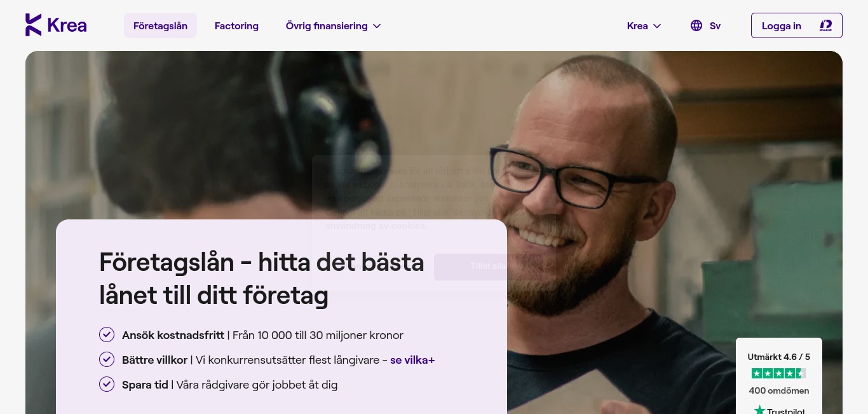Click the 400 omdömen review count
Viewport: 868px width, 414px height.
[x=779, y=390]
